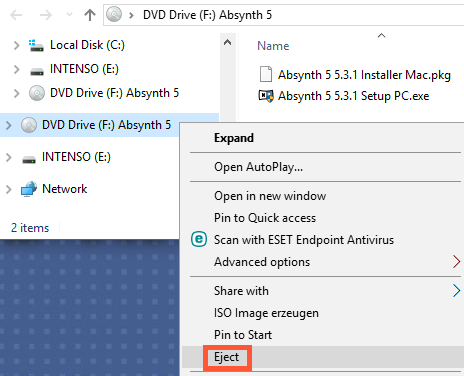Select Local Disk (C:) drive icon
The width and height of the screenshot is (464, 376).
pyautogui.click(x=36, y=45)
